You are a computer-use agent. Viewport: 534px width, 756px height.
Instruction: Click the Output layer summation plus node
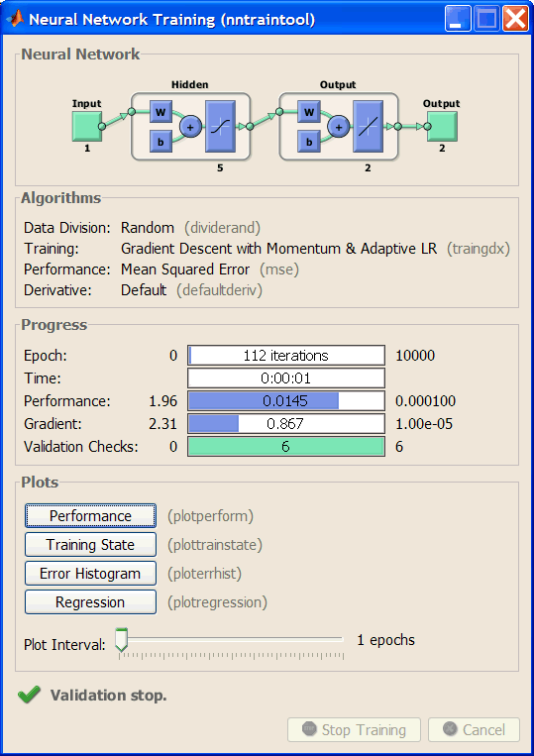tap(338, 127)
